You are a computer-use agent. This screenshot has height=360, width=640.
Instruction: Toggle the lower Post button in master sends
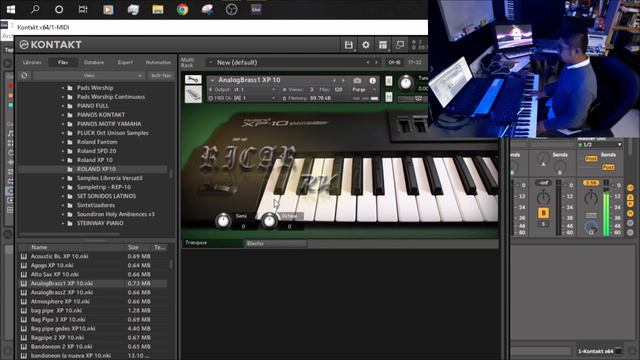608,167
